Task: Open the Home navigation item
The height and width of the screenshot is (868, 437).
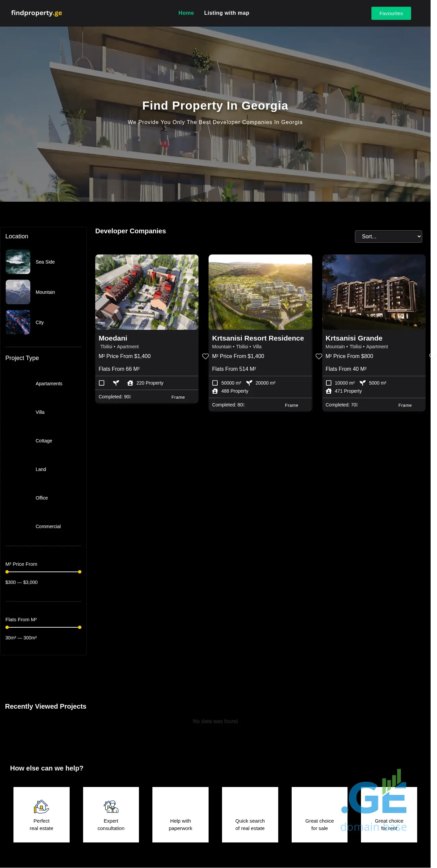Action: (186, 13)
